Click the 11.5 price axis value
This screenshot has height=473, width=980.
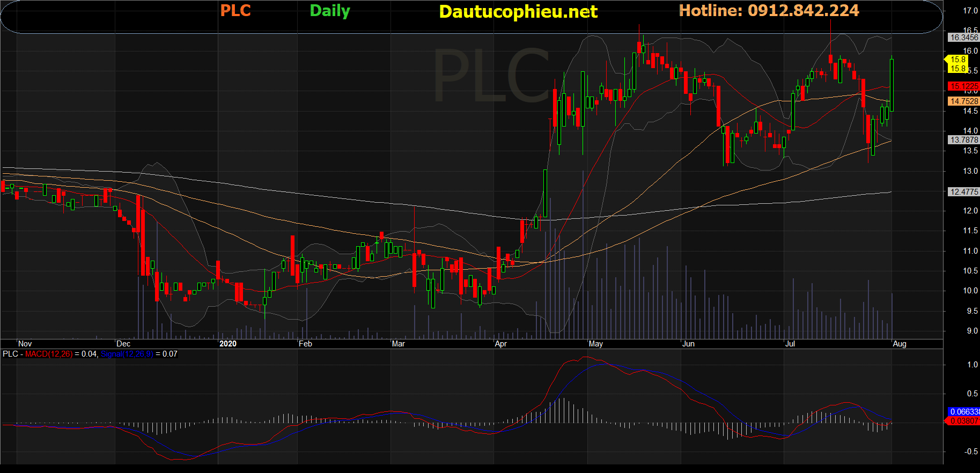pyautogui.click(x=970, y=231)
